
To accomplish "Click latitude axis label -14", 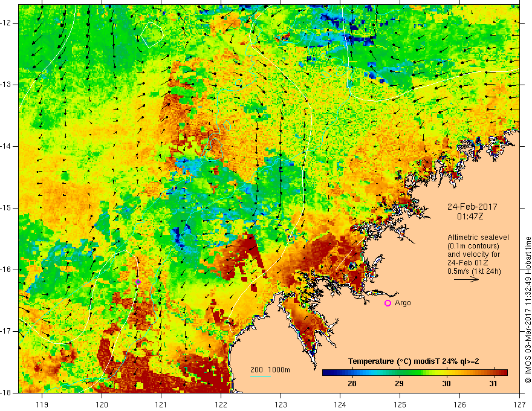I will [x=6, y=146].
